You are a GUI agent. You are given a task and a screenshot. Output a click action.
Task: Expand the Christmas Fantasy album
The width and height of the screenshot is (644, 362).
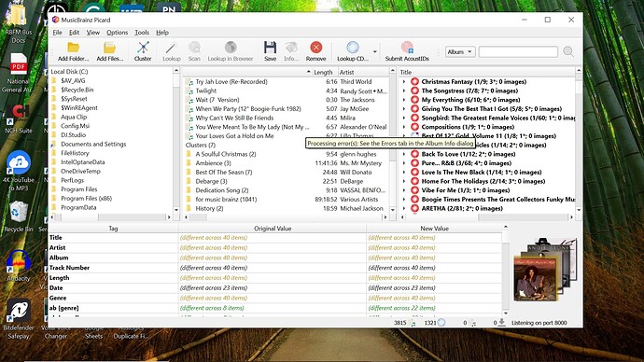404,82
